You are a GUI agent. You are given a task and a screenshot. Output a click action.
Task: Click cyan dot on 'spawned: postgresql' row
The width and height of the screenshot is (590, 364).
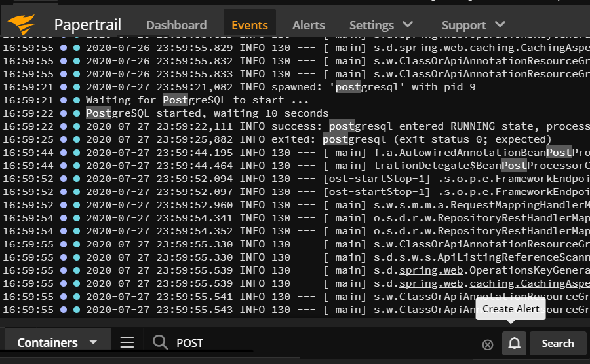[77, 87]
